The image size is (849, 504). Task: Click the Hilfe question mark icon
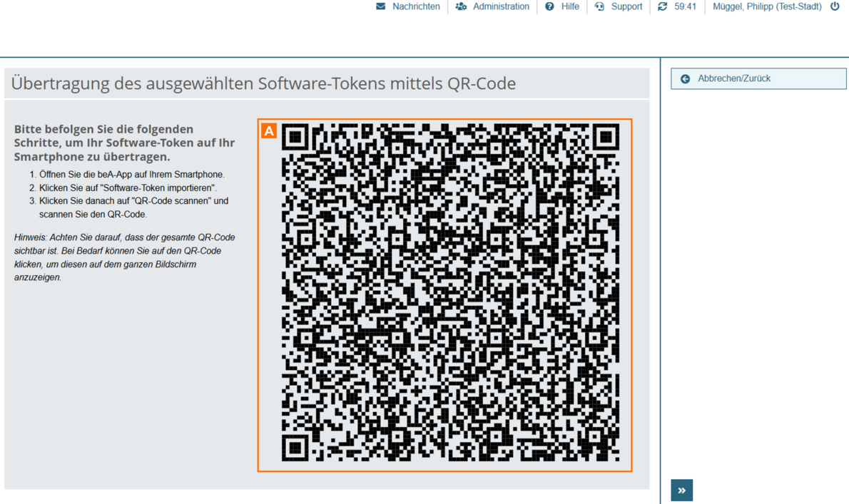click(549, 6)
